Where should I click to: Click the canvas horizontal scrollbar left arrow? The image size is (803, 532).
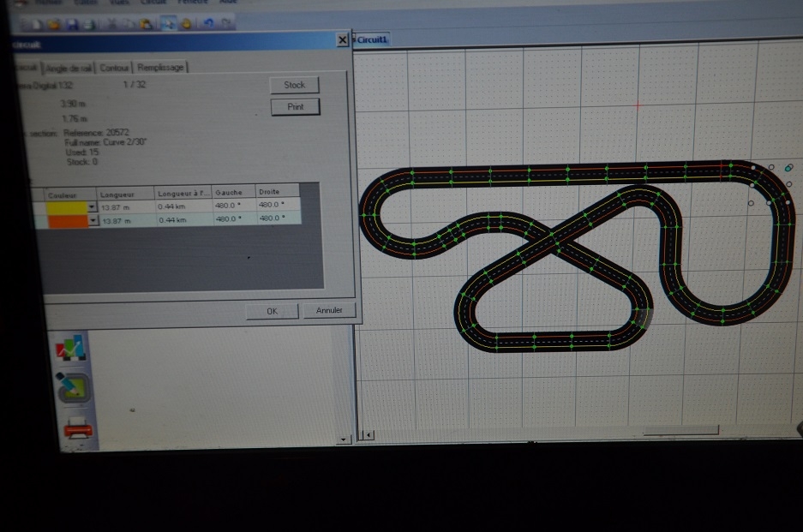click(x=369, y=435)
